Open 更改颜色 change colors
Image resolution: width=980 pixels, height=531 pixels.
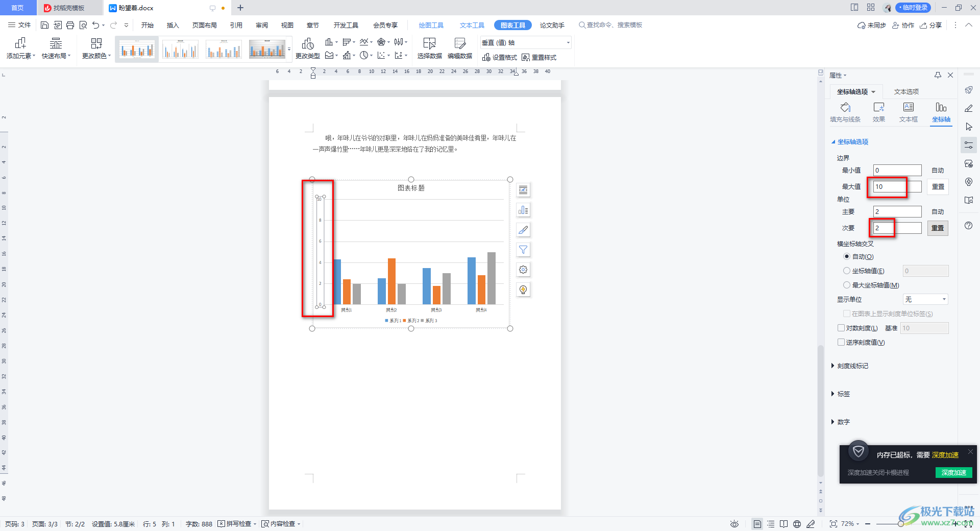(96, 49)
